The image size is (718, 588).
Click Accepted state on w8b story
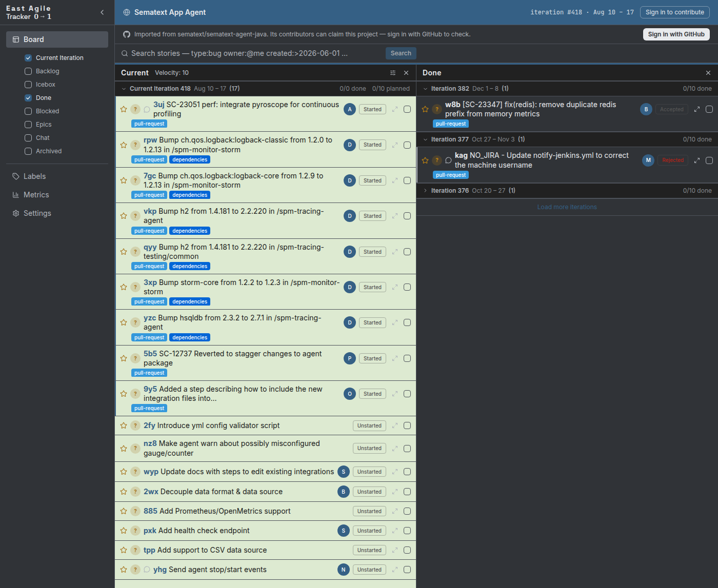(672, 109)
